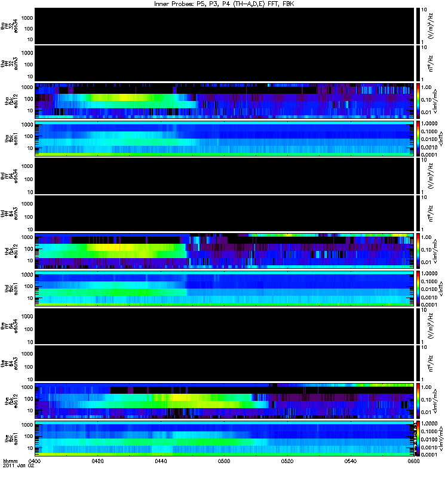Click the "hhmm" axis unit label
Screen dimensions: 448x478
(x=10, y=461)
